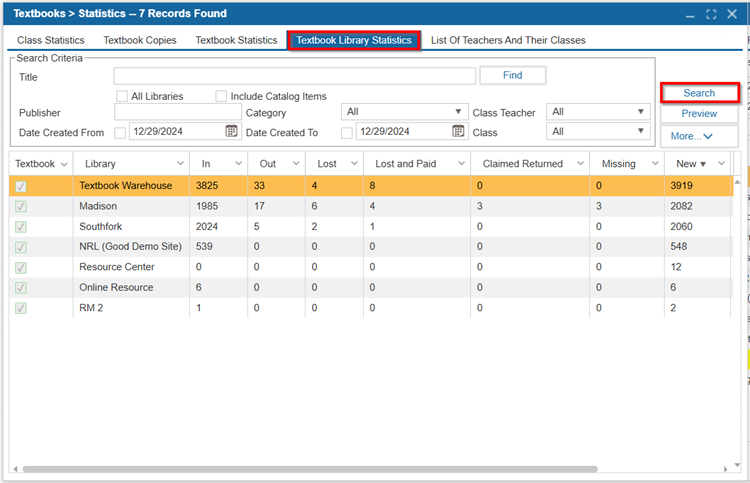Close the Statistics window

732,14
